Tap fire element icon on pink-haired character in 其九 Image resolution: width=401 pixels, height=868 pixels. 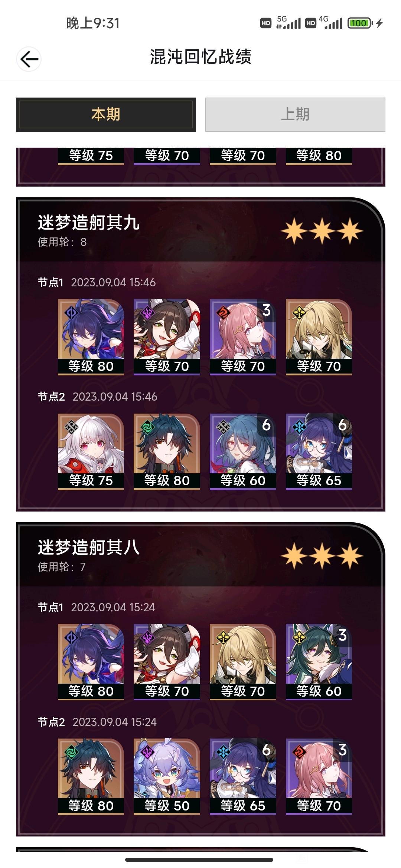click(x=223, y=313)
